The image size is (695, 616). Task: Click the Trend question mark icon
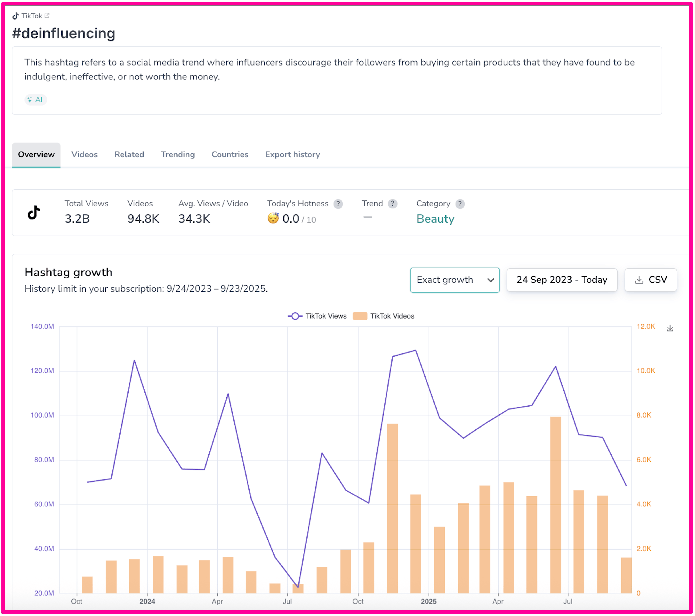coord(392,203)
